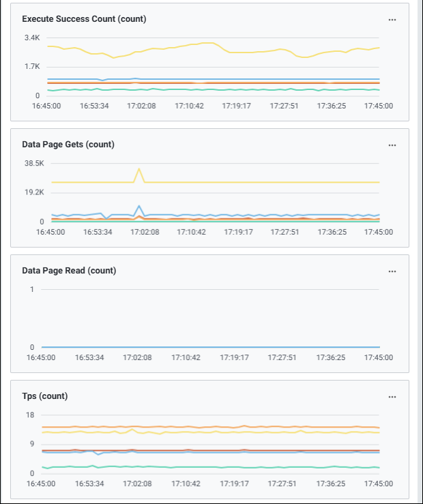Image resolution: width=423 pixels, height=504 pixels.
Task: Click blue spike peak in Data Page Gets
Action: [139, 206]
